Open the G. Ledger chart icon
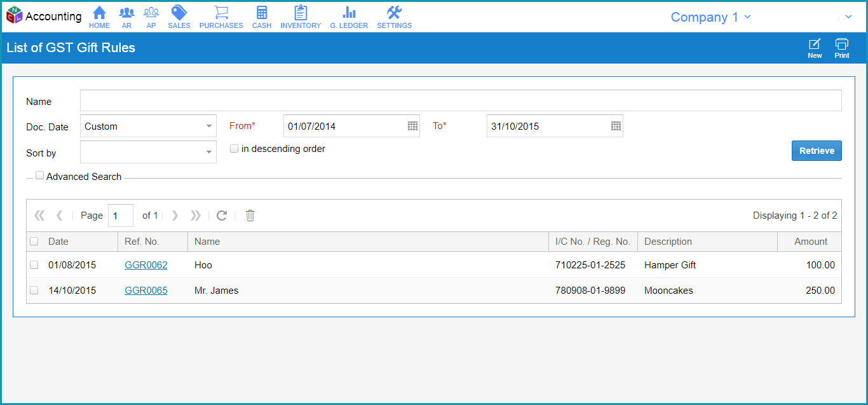The image size is (868, 405). (348, 16)
